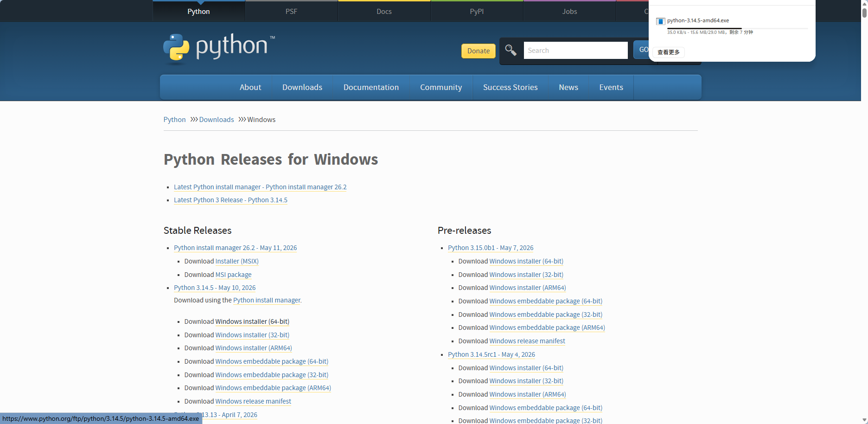
Task: Download 3.15.0b1 Windows embeddable package (64-bit)
Action: 546,301
